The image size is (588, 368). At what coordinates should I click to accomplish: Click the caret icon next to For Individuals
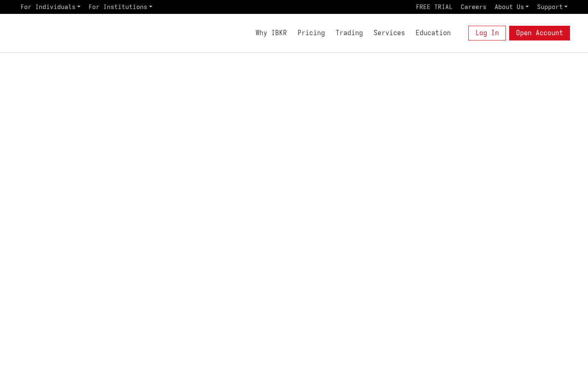tap(78, 7)
